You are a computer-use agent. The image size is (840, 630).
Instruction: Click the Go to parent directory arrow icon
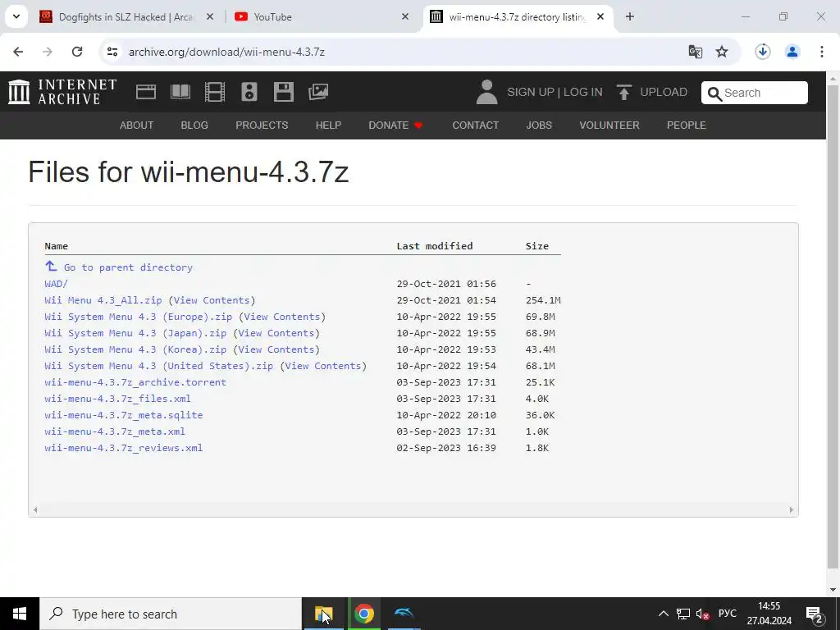[x=51, y=266]
